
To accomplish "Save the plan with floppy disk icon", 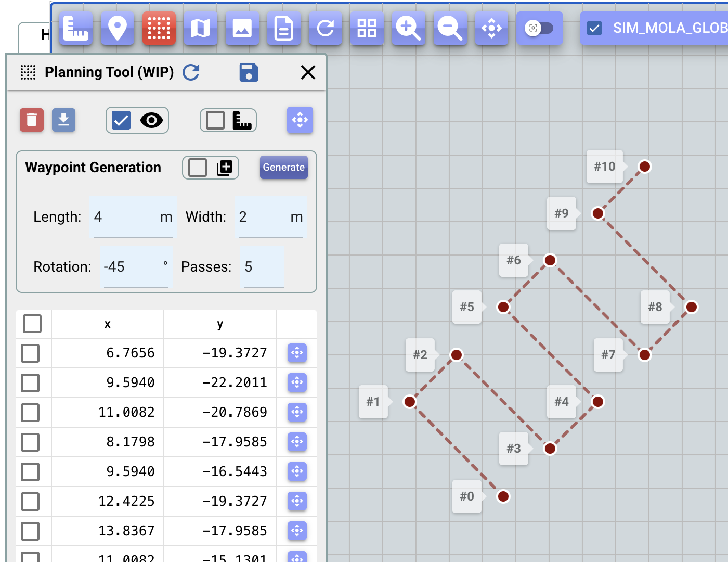I will click(x=249, y=72).
